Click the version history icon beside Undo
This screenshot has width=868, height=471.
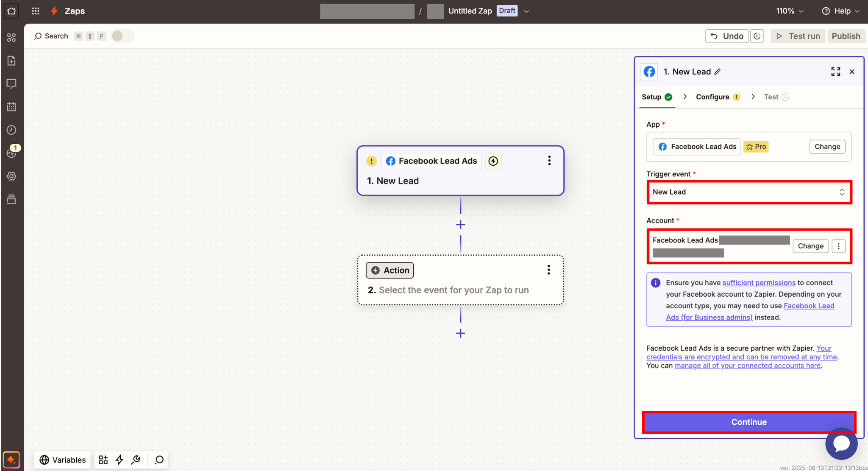pos(757,36)
